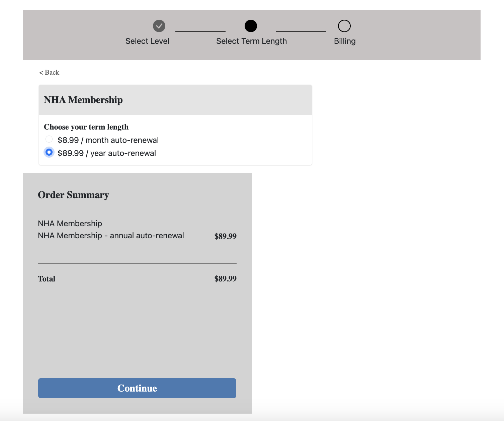Click the "$8.99 / month auto-renewal" label
The width and height of the screenshot is (504, 421).
[108, 140]
